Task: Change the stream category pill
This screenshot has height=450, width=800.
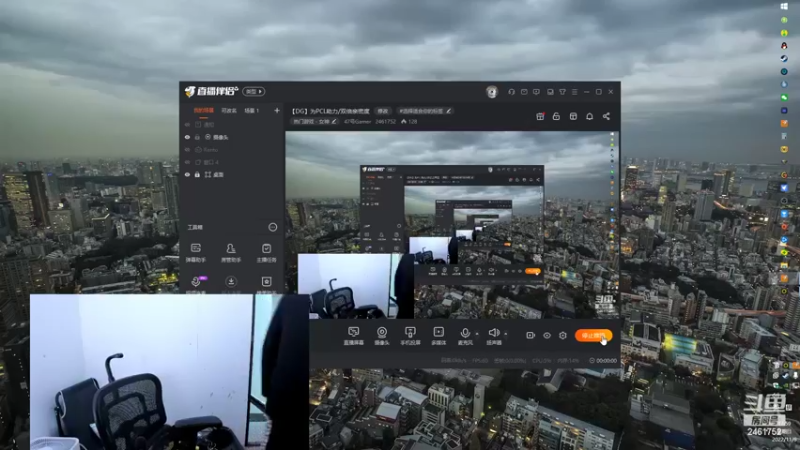Action: (314, 121)
